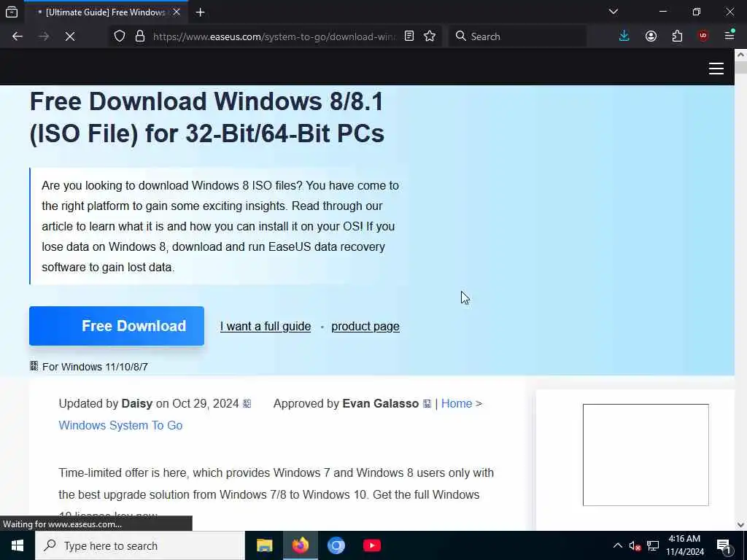
Task: Open Firefox View icon in tab strip
Action: pos(12,12)
